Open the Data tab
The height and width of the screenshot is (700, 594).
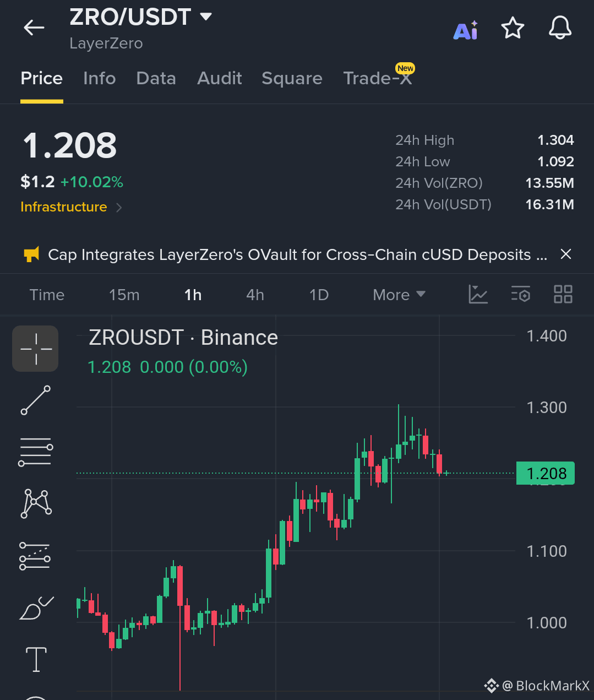click(156, 78)
